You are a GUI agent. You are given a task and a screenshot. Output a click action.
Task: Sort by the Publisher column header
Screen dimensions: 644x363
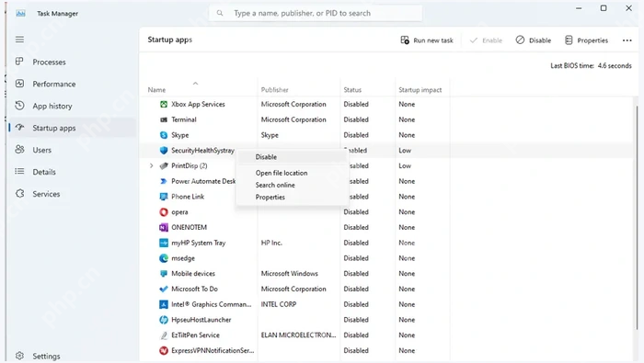coord(274,90)
